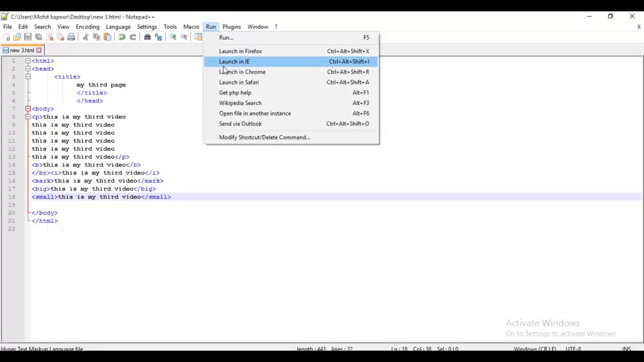The height and width of the screenshot is (362, 644).
Task: Click Get php help entry
Action: click(x=291, y=93)
